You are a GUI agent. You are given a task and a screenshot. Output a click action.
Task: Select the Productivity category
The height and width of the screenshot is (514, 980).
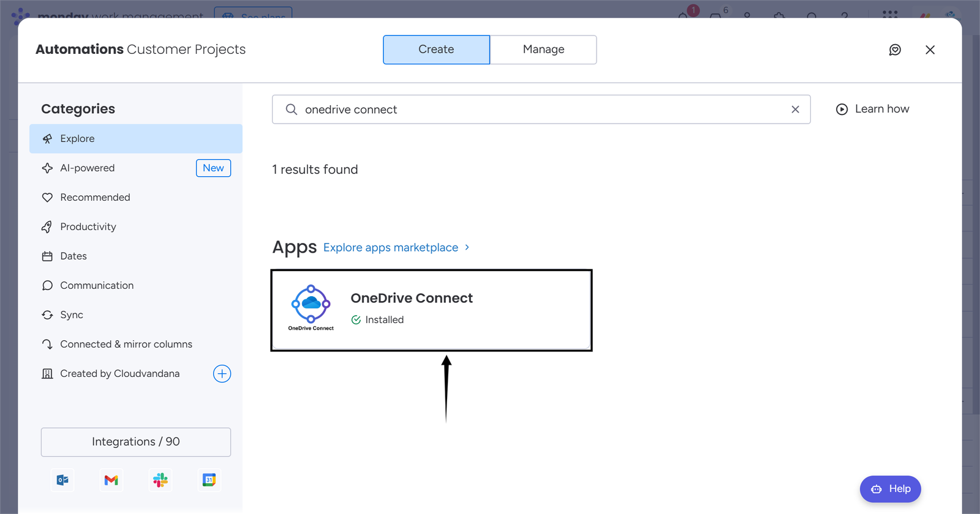tap(136, 227)
